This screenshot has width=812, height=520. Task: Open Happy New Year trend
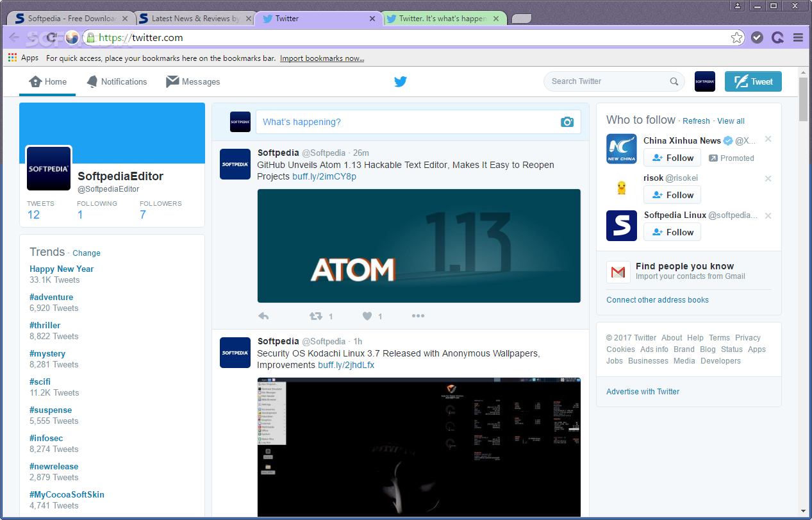pyautogui.click(x=62, y=269)
